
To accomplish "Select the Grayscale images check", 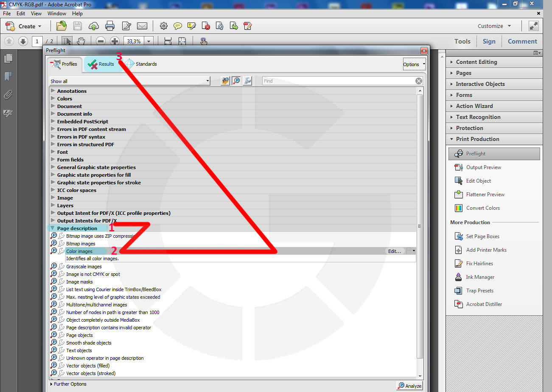I will (84, 267).
